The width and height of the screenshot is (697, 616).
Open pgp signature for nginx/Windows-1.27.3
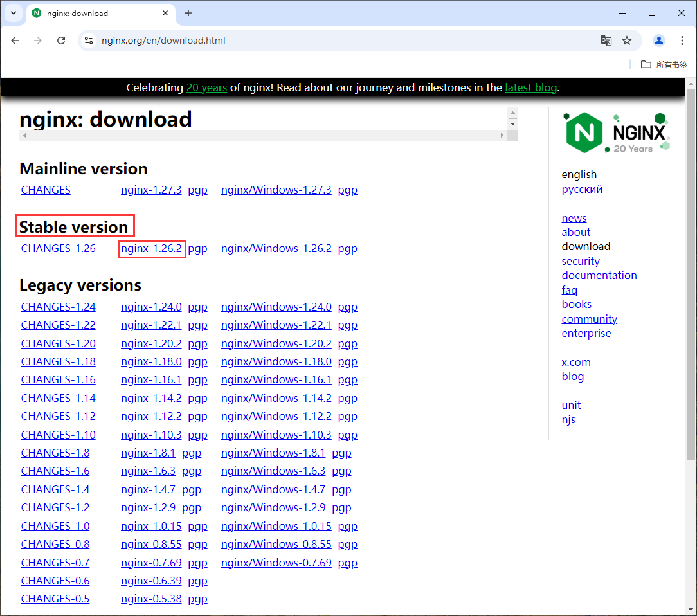(348, 190)
